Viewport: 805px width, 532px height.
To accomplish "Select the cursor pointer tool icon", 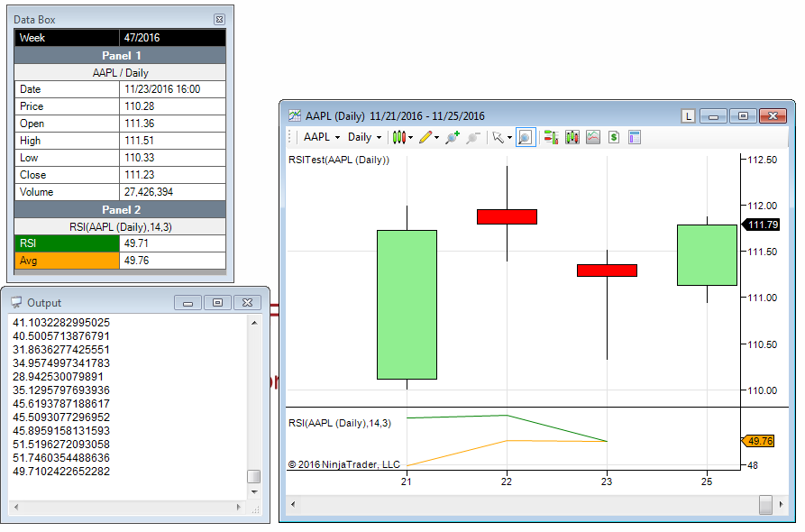I will coord(498,137).
